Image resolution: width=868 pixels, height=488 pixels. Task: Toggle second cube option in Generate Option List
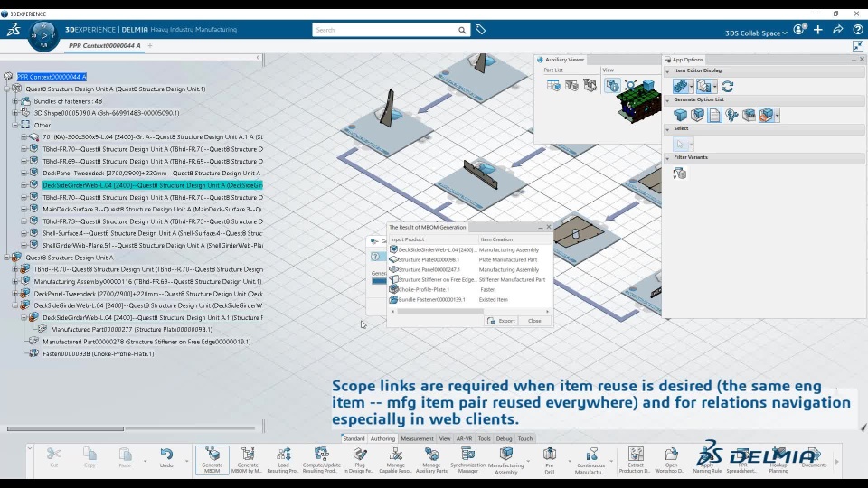coord(697,115)
